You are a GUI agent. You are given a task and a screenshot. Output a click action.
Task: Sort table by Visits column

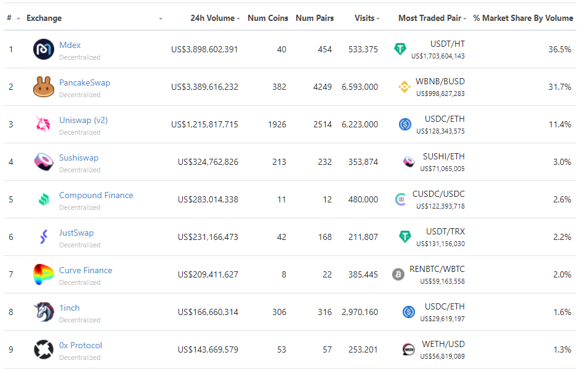(x=367, y=18)
